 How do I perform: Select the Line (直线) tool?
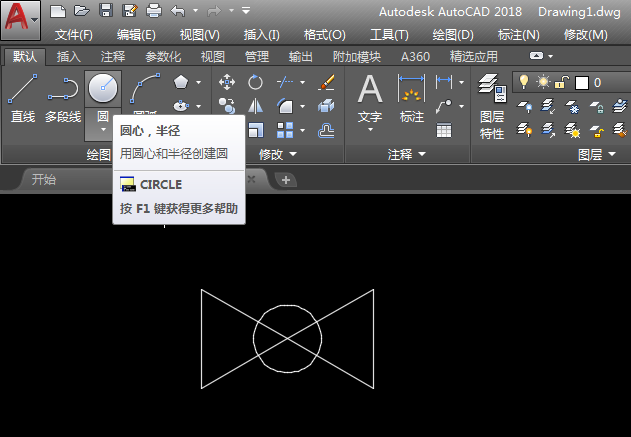tap(23, 98)
